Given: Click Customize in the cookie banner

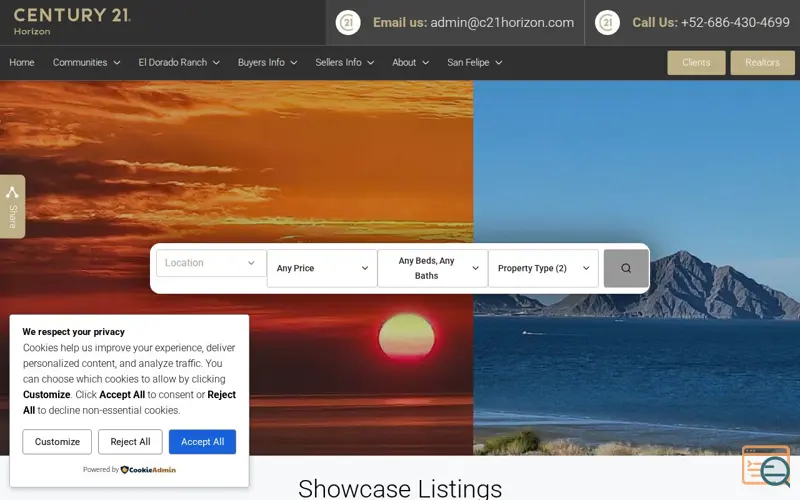Looking at the screenshot, I should [x=57, y=442].
